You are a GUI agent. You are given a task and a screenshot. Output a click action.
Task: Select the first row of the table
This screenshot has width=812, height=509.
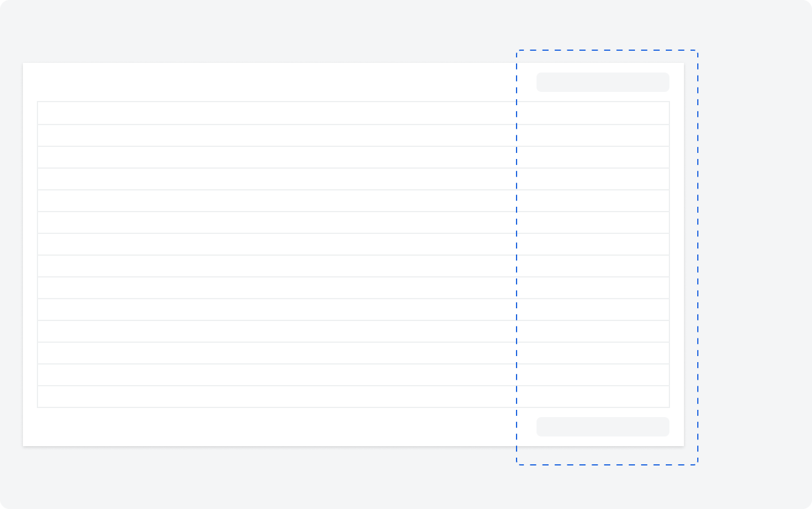[353, 113]
